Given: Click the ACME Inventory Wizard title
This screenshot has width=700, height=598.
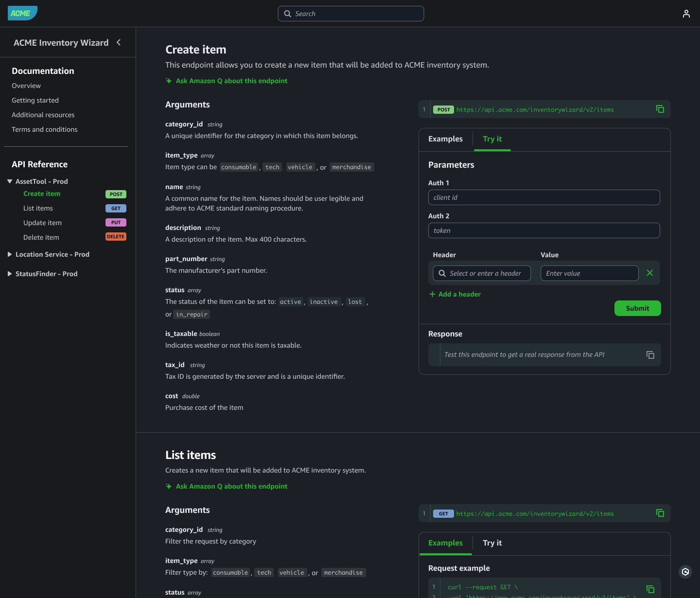Looking at the screenshot, I should click(x=61, y=43).
